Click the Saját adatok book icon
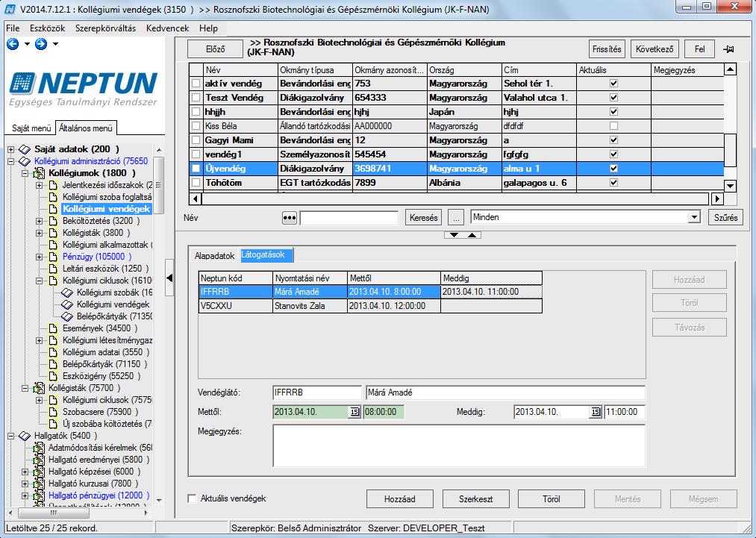 (25, 149)
